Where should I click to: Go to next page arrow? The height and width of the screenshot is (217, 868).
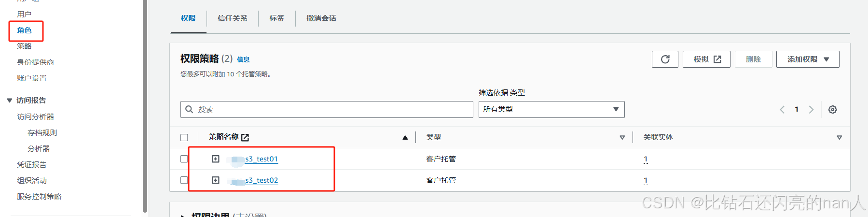(811, 110)
